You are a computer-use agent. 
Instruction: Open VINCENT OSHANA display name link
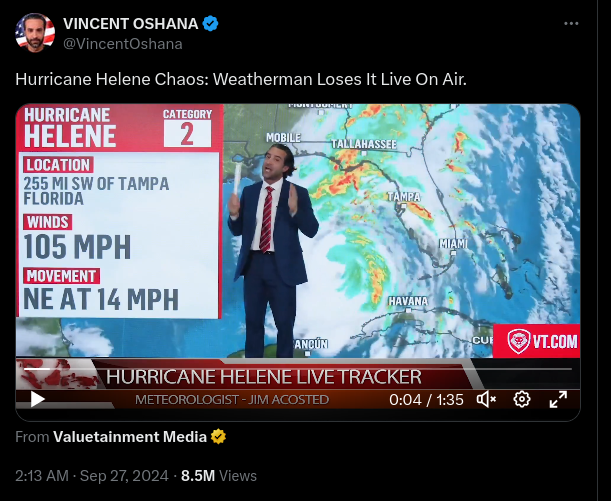[131, 24]
